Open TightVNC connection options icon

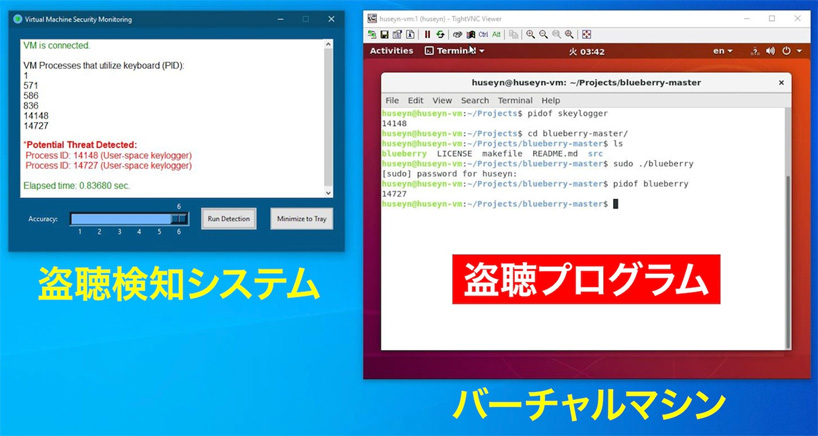coord(397,34)
